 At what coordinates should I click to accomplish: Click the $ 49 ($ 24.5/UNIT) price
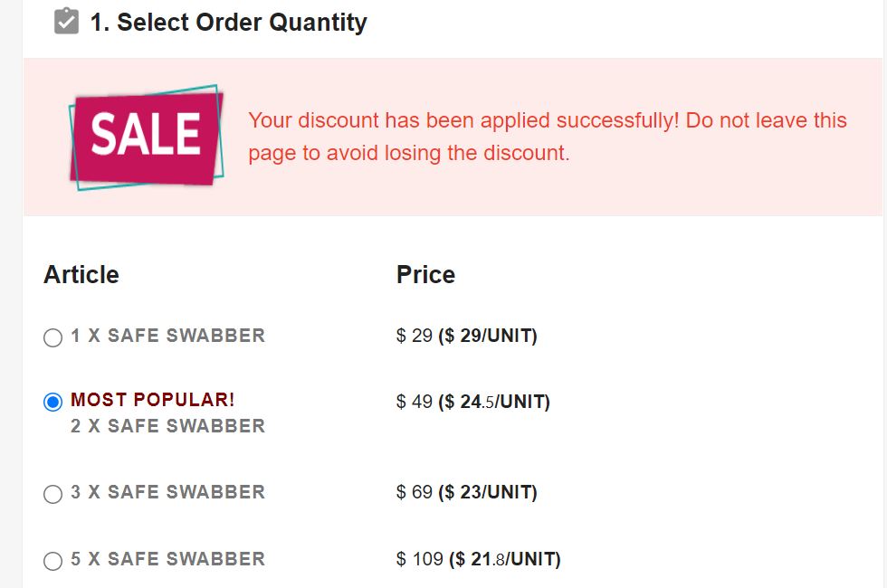(x=472, y=402)
